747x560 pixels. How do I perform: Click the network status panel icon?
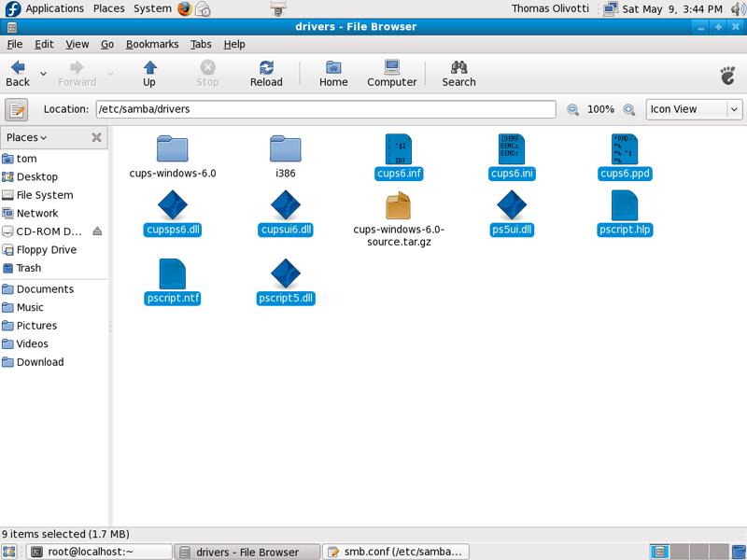coord(611,8)
